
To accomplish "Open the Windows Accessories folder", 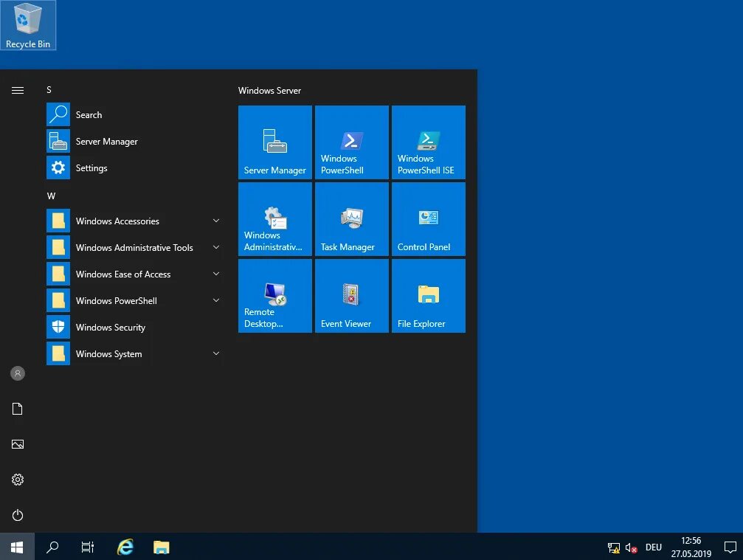I will (x=134, y=221).
